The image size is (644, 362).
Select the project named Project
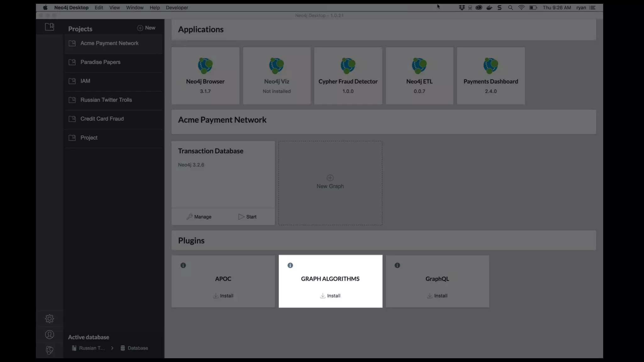point(114,138)
